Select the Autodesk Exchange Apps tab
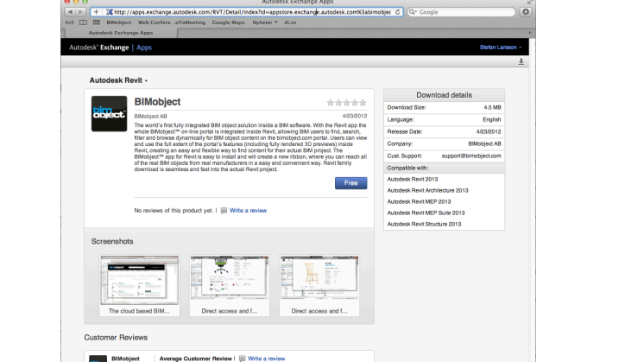This screenshot has height=362, width=644. pos(121,33)
